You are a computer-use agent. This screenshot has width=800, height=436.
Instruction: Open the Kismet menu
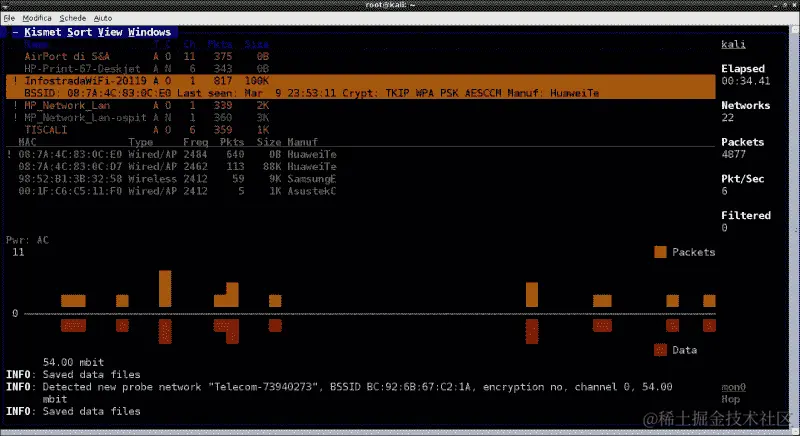(43, 32)
